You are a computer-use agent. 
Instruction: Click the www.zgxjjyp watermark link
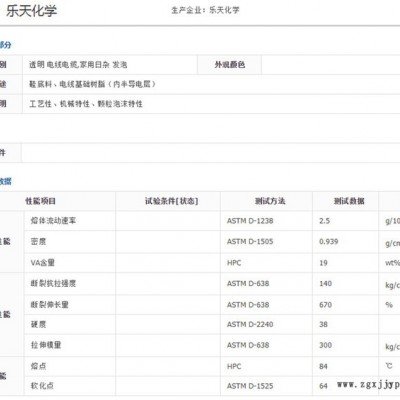click(x=368, y=385)
